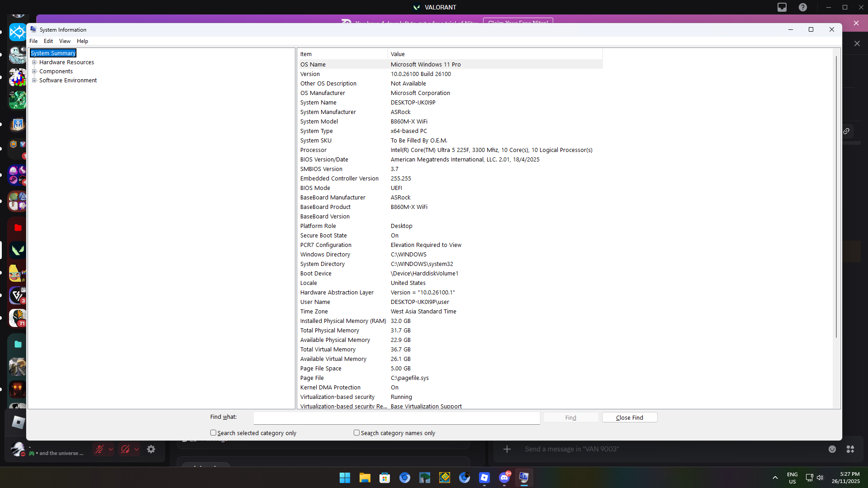Click the Value column header

[x=495, y=54]
